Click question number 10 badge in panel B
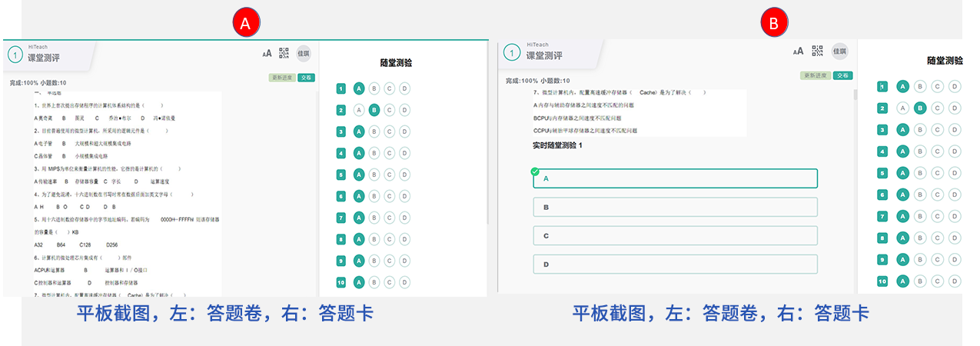 coord(882,281)
